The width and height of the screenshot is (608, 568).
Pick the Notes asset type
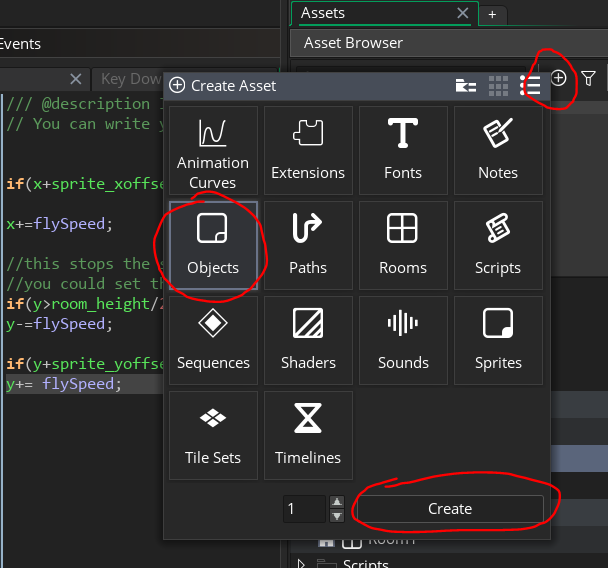498,150
